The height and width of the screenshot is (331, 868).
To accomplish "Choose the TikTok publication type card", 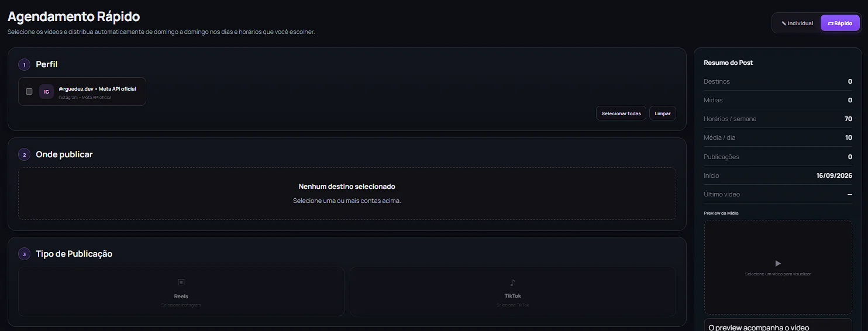I will (513, 292).
